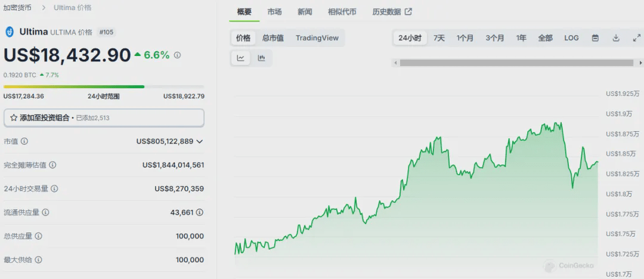
Task: Set chart range to 7天
Action: pyautogui.click(x=439, y=38)
